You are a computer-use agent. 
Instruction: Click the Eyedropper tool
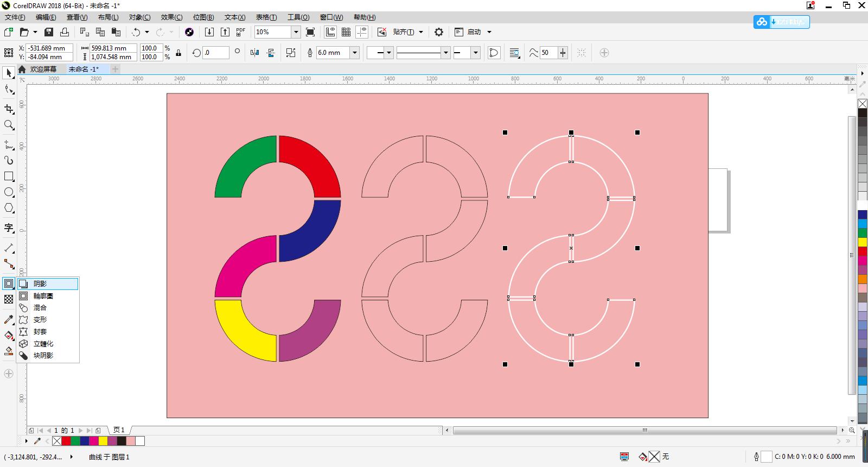9,320
